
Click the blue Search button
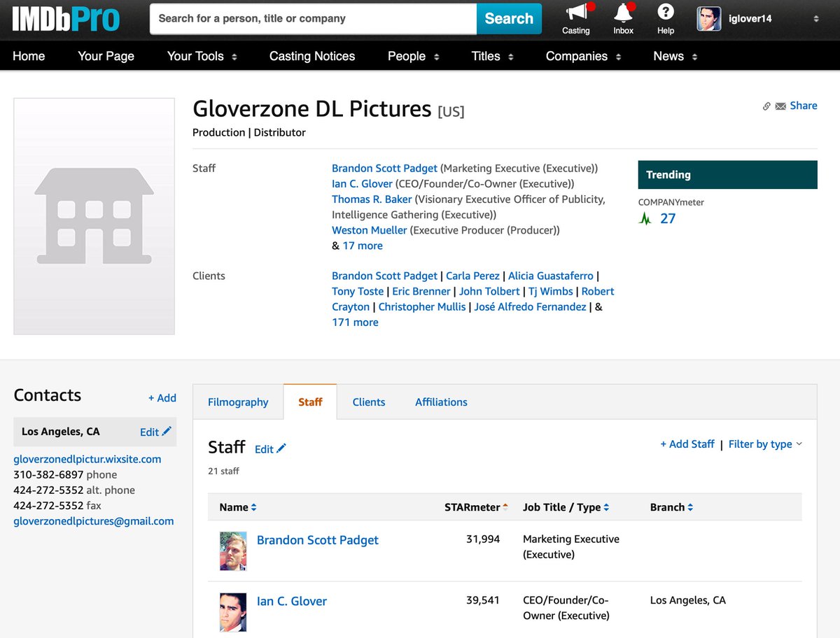509,19
